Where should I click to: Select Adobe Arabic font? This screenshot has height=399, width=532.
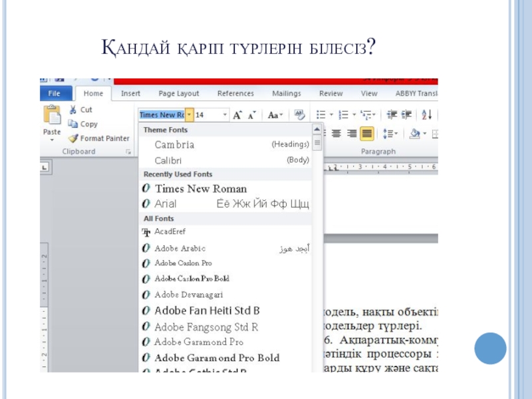pos(225,248)
